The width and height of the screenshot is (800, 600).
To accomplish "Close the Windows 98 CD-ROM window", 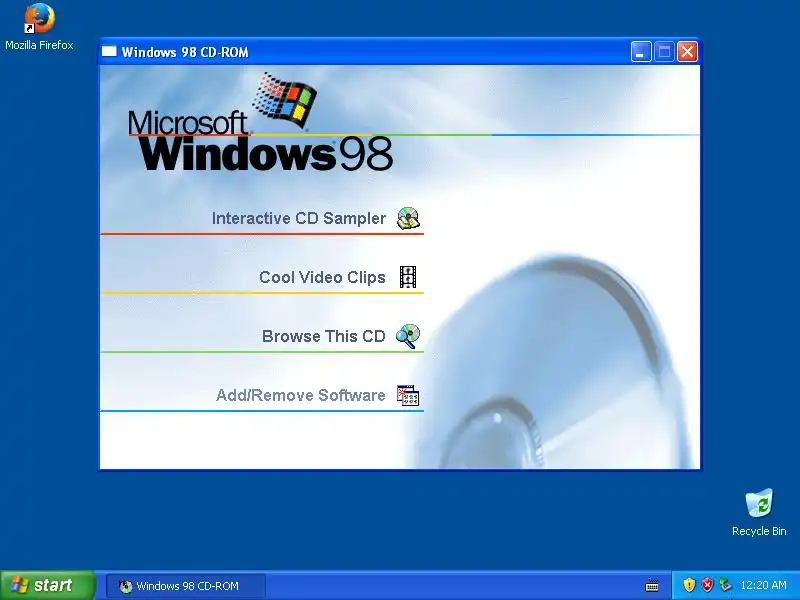I will (687, 52).
